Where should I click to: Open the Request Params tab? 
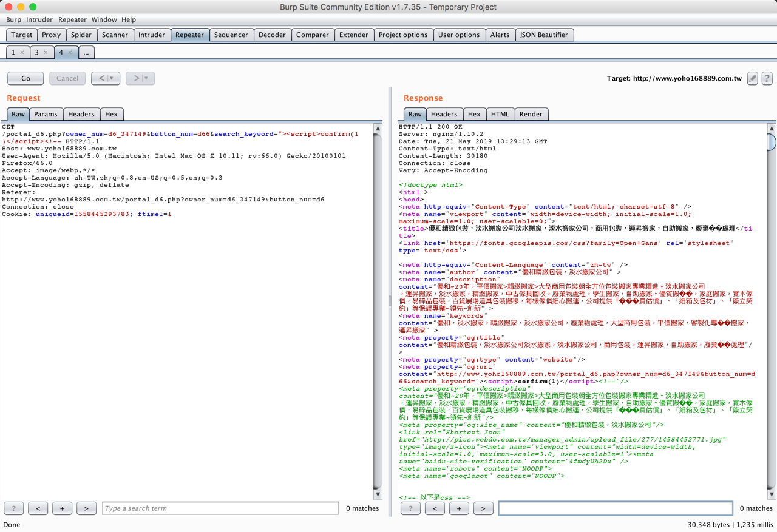tap(46, 114)
